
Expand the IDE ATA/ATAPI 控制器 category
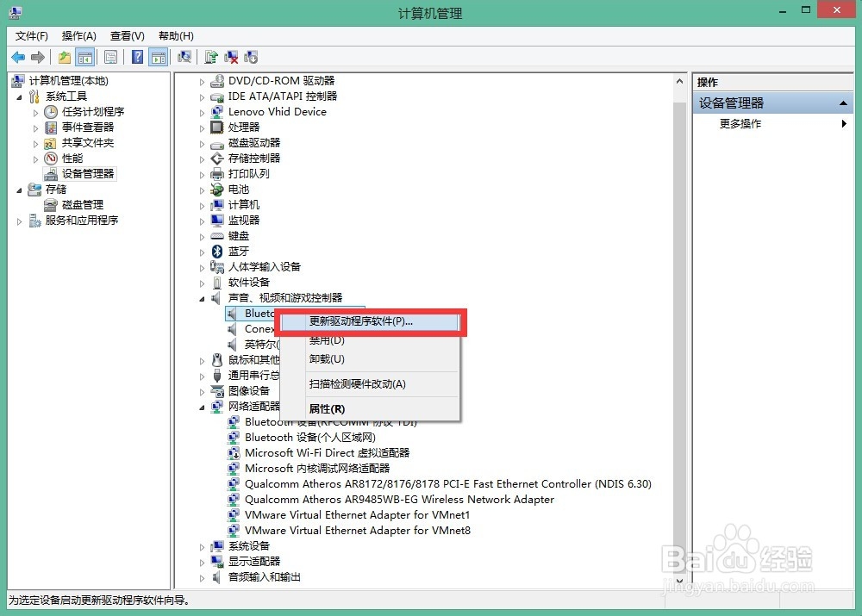pos(202,97)
